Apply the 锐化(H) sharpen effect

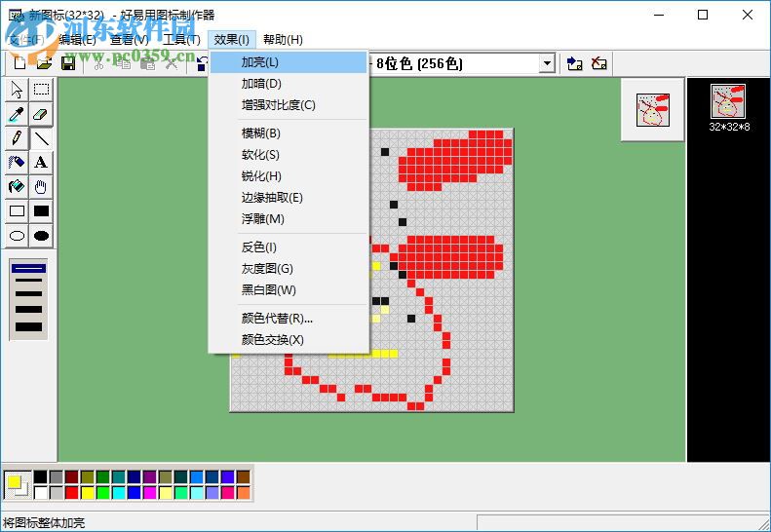(289, 176)
